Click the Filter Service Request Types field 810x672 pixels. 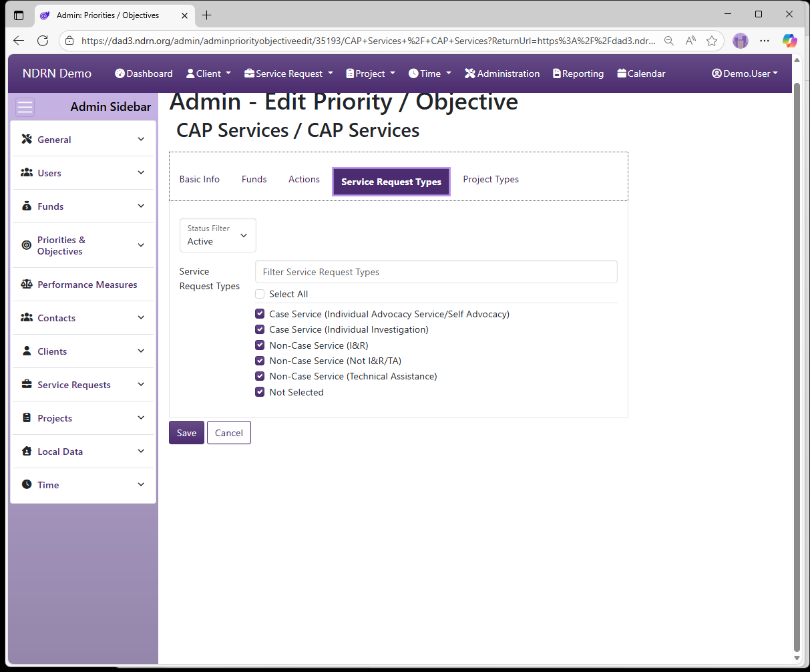436,272
